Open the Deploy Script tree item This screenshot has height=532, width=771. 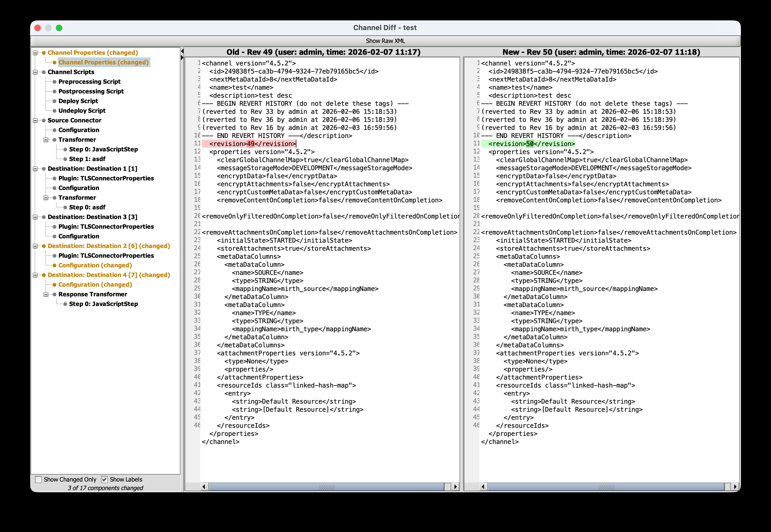click(78, 101)
